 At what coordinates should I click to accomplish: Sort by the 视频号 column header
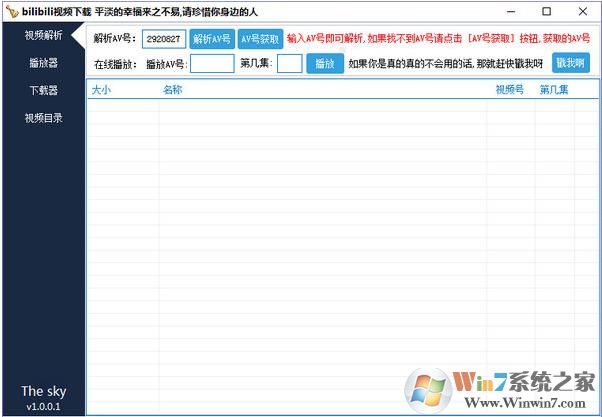point(509,90)
